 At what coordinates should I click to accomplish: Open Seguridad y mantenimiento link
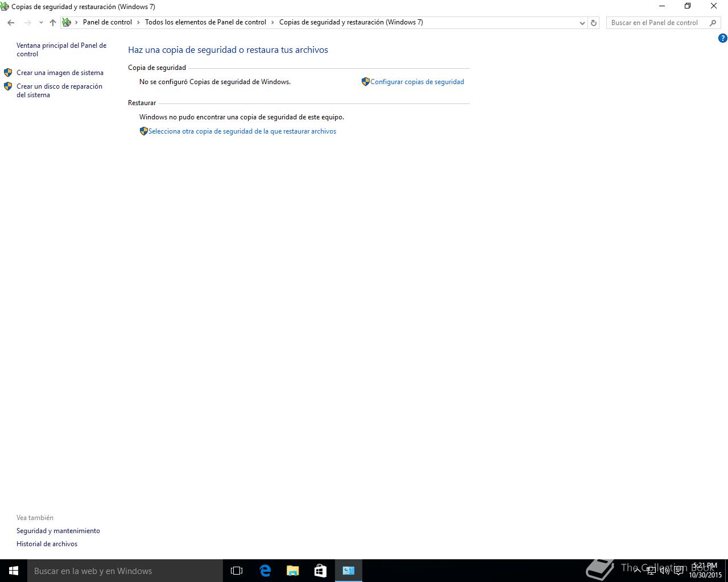(x=58, y=531)
